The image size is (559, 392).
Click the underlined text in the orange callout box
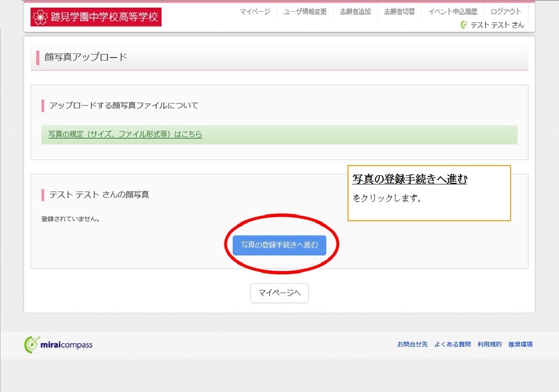[409, 179]
